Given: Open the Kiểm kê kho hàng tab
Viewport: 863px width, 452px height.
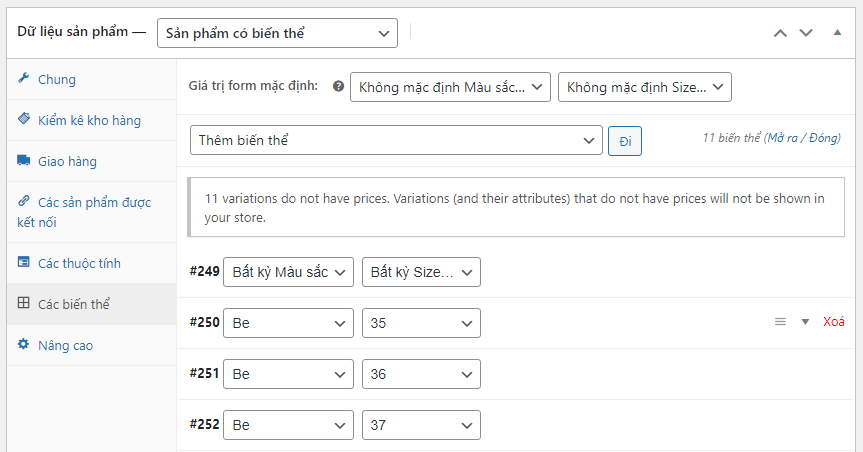Looking at the screenshot, I should pyautogui.click(x=89, y=120).
